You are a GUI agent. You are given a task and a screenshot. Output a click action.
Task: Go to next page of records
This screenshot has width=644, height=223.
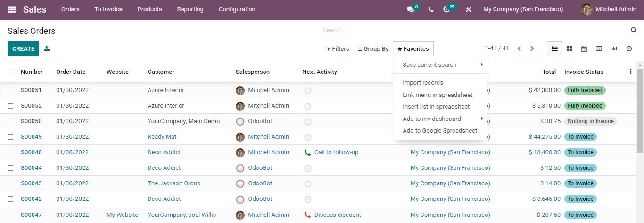click(x=532, y=48)
